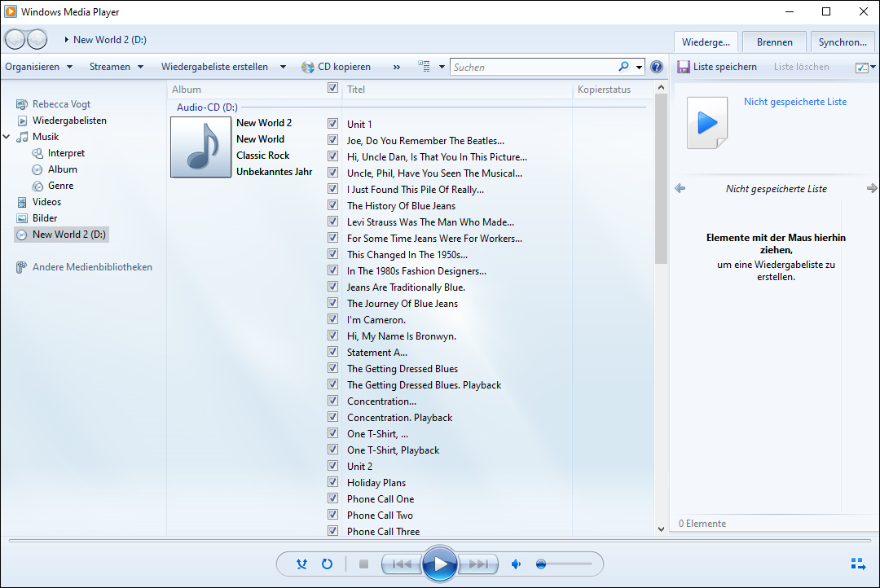
Task: Select Musik in the navigation tree
Action: coord(45,137)
